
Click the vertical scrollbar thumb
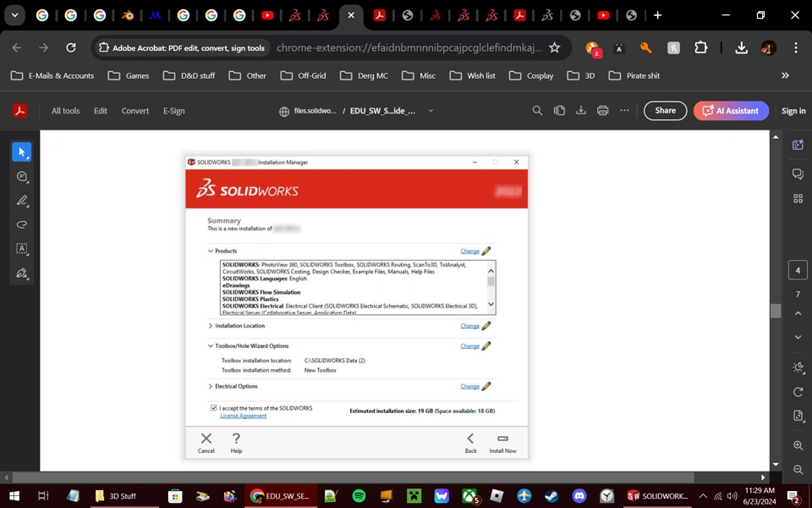776,310
